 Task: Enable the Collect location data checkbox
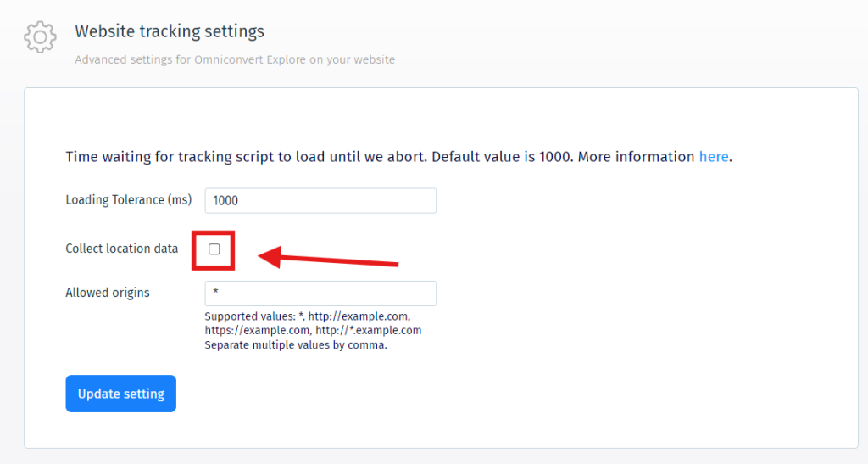coord(214,249)
